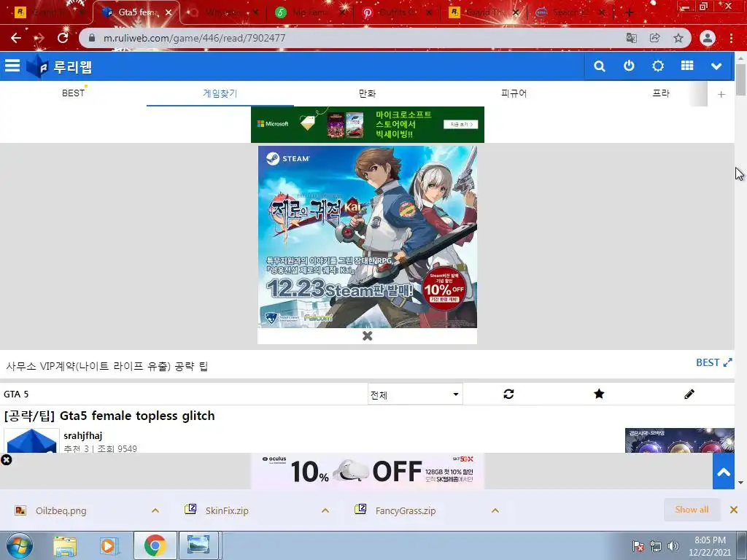Jump to top with blue arrow button

point(723,472)
